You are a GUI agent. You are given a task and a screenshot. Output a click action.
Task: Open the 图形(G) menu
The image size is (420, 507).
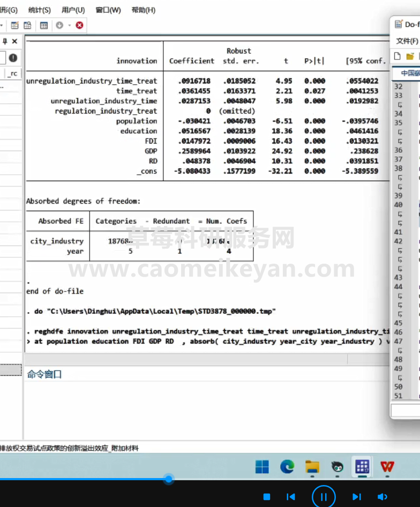[9, 10]
